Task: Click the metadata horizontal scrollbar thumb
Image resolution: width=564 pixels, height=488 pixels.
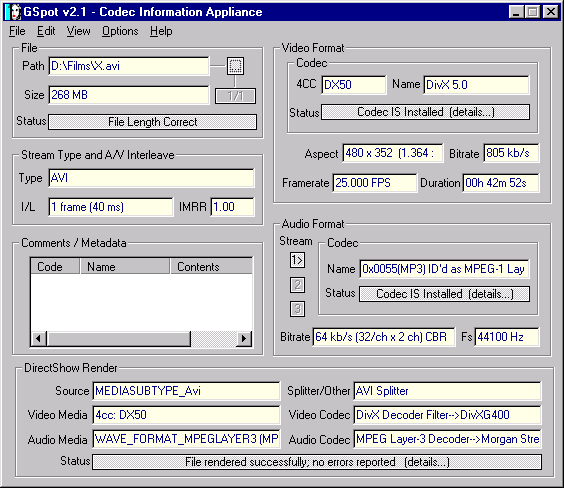Action: click(x=118, y=338)
